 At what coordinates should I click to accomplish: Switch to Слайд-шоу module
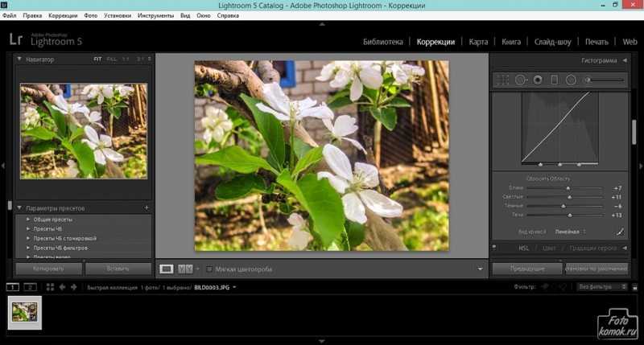pyautogui.click(x=552, y=42)
